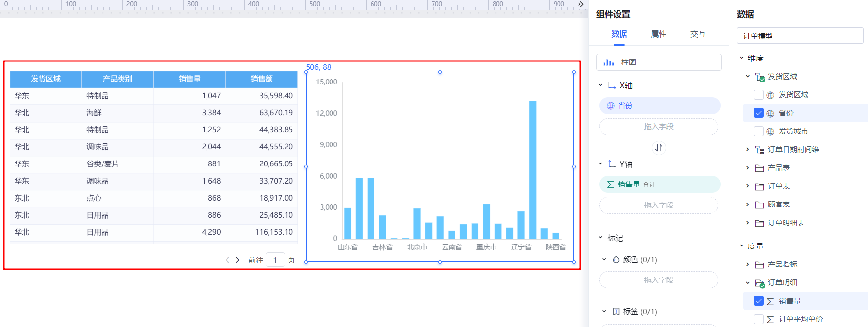Click the 销售额 table column header
868x327 pixels.
pyautogui.click(x=262, y=79)
